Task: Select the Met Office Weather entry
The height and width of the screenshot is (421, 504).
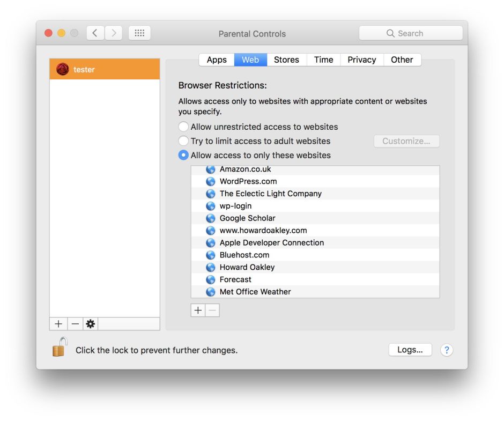Action: [x=255, y=292]
